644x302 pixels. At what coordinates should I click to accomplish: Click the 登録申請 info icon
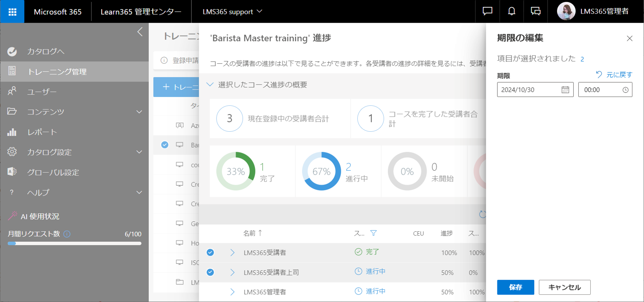pos(164,60)
